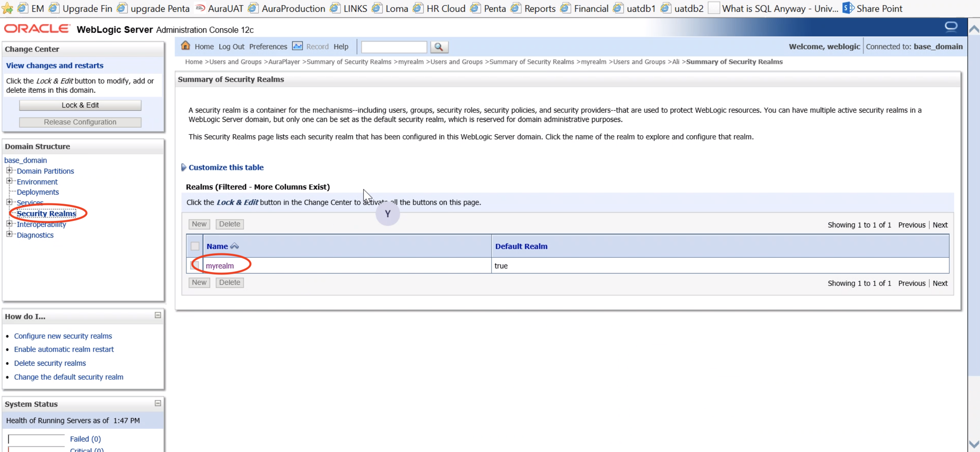Image resolution: width=980 pixels, height=452 pixels.
Task: Click the upper New button above table
Action: point(199,224)
